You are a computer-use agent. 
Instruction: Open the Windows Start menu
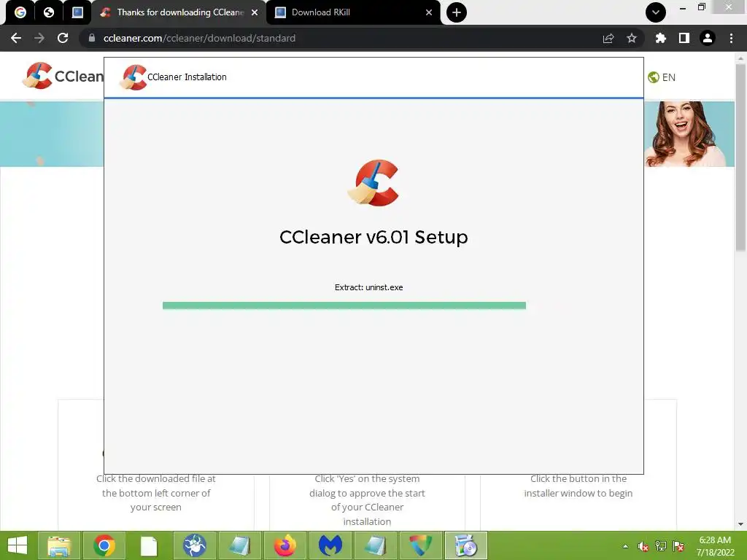18,545
